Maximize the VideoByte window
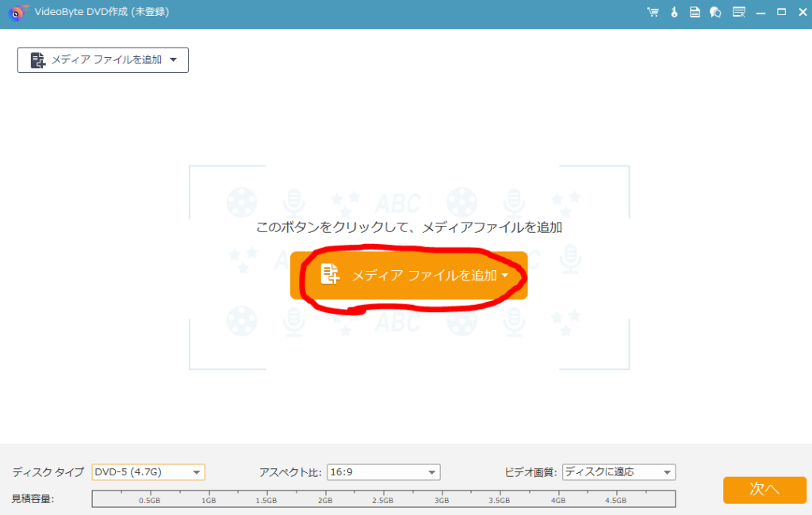Screen dimensions: 812x515 point(782,12)
